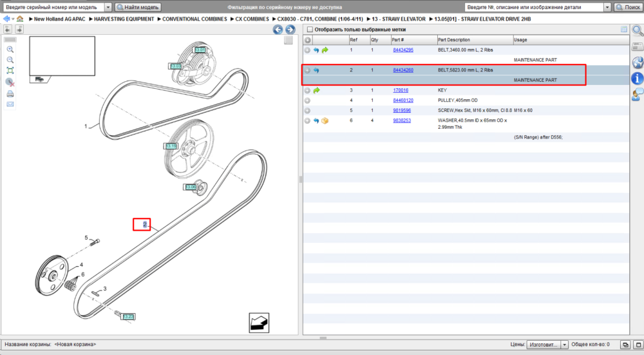Viewport: 644px width, 355px height.
Task: Email the diagram using envelope icon
Action: 10,104
